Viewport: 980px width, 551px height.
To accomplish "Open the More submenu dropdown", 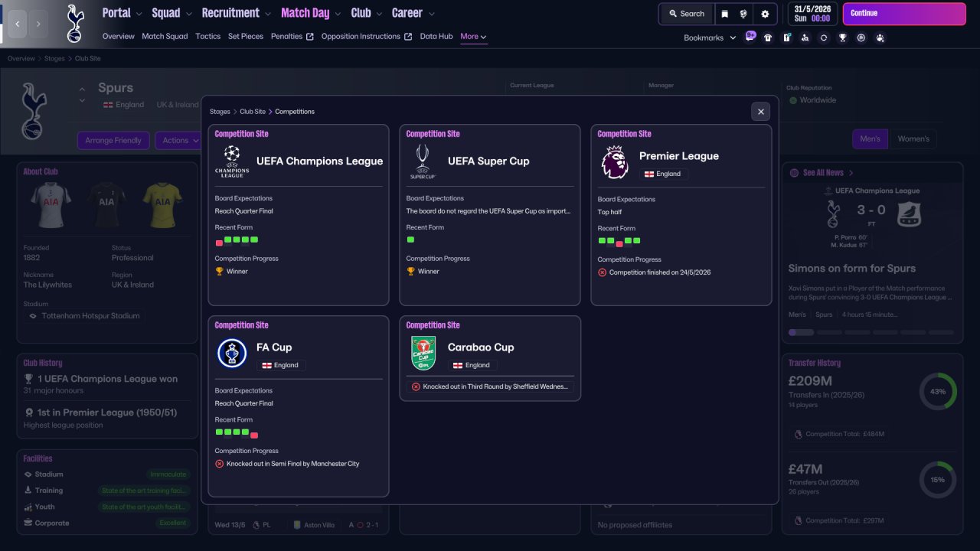I will pyautogui.click(x=473, y=37).
